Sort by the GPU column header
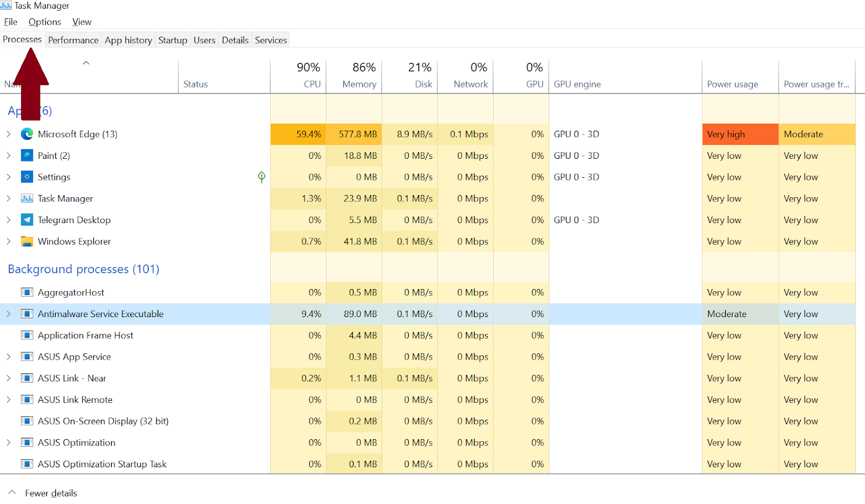This screenshot has width=865, height=504. 521,76
